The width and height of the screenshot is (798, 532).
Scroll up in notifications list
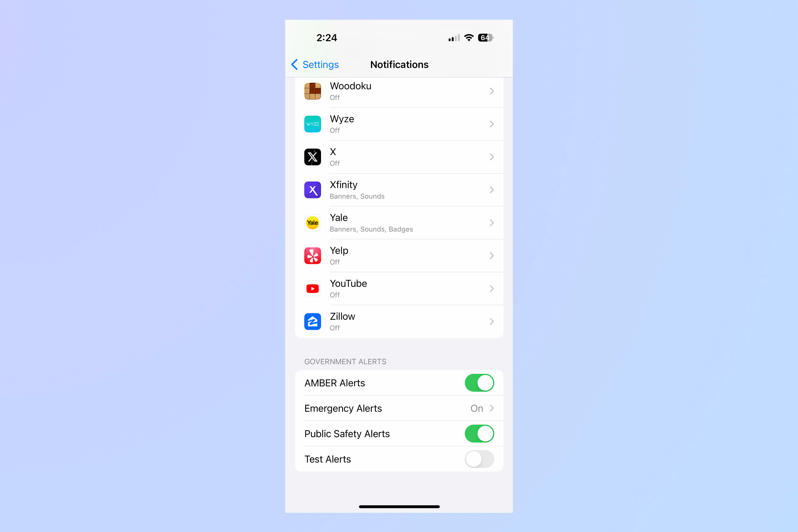[399, 208]
